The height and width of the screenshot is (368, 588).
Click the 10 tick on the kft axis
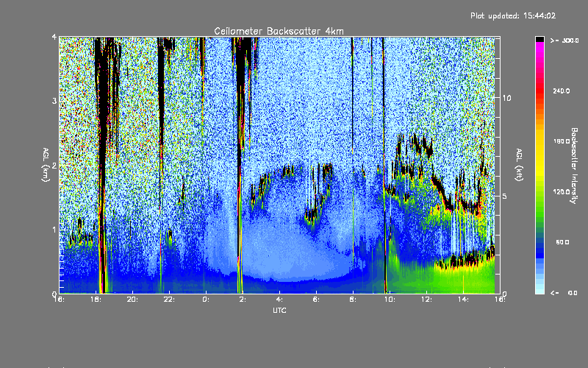point(506,98)
